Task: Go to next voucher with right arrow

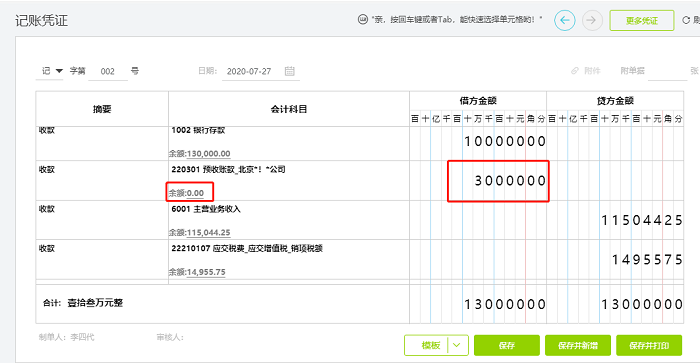Action: pyautogui.click(x=592, y=20)
